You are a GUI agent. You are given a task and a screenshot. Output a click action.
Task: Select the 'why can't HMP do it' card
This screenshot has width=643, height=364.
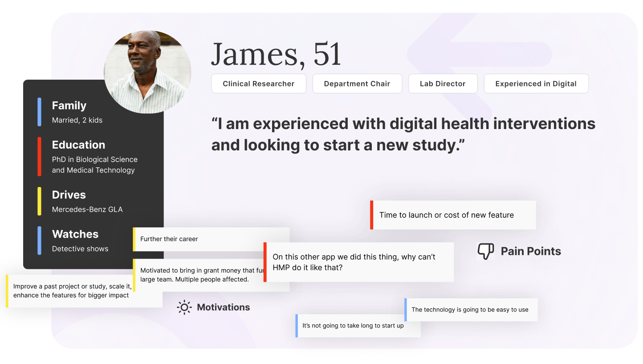359,262
